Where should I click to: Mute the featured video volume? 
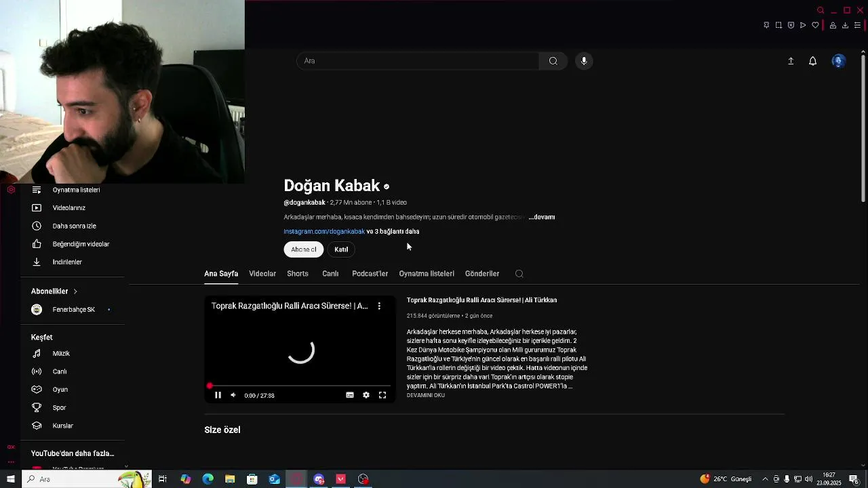(233, 395)
